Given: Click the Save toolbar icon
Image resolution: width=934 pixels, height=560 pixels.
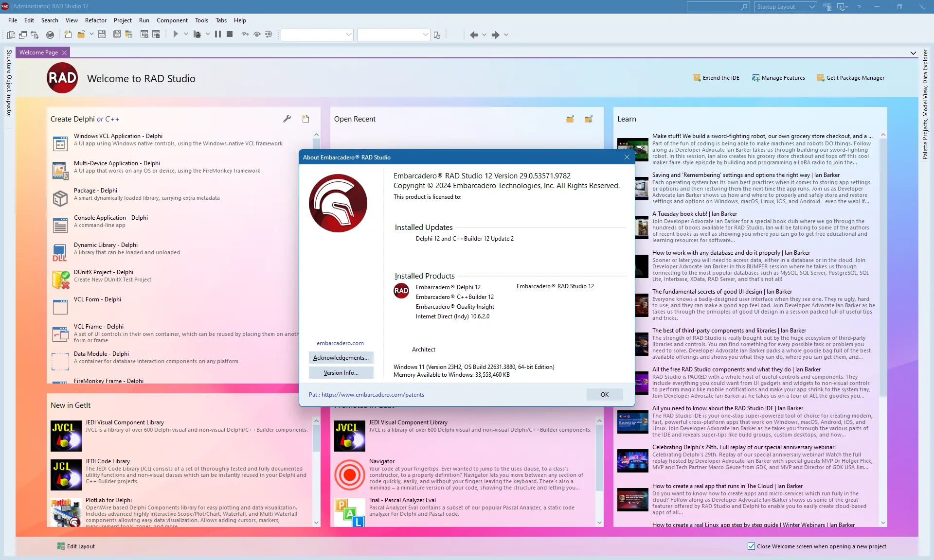Looking at the screenshot, I should point(102,35).
